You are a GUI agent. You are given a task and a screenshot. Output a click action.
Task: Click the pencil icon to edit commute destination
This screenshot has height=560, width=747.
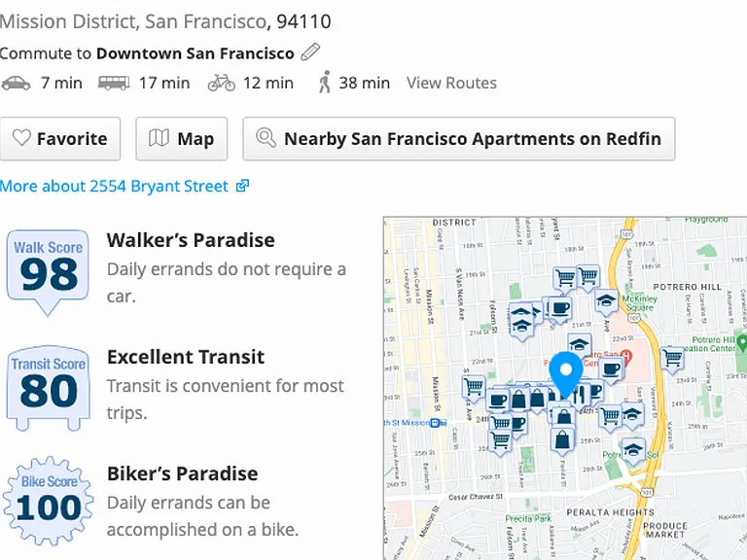coord(310,52)
